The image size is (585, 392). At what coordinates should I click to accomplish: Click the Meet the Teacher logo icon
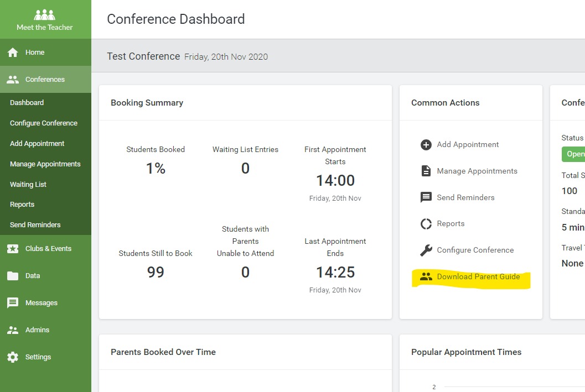pyautogui.click(x=44, y=15)
